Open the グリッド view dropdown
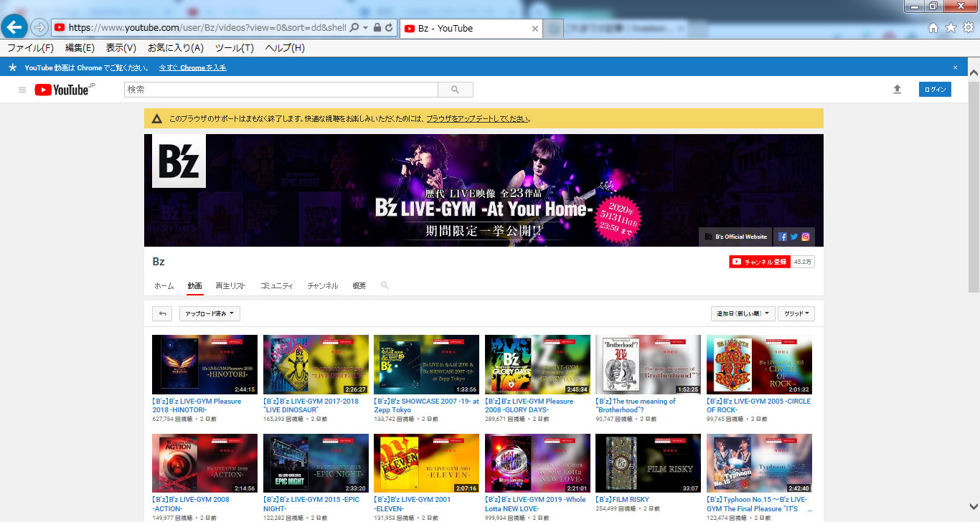This screenshot has height=522, width=980. coord(796,313)
